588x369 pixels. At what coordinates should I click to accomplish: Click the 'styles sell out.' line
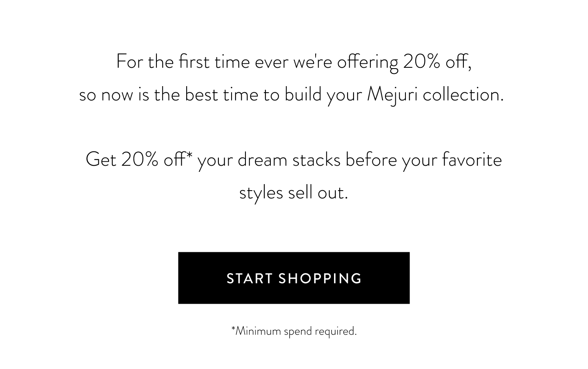click(x=294, y=193)
